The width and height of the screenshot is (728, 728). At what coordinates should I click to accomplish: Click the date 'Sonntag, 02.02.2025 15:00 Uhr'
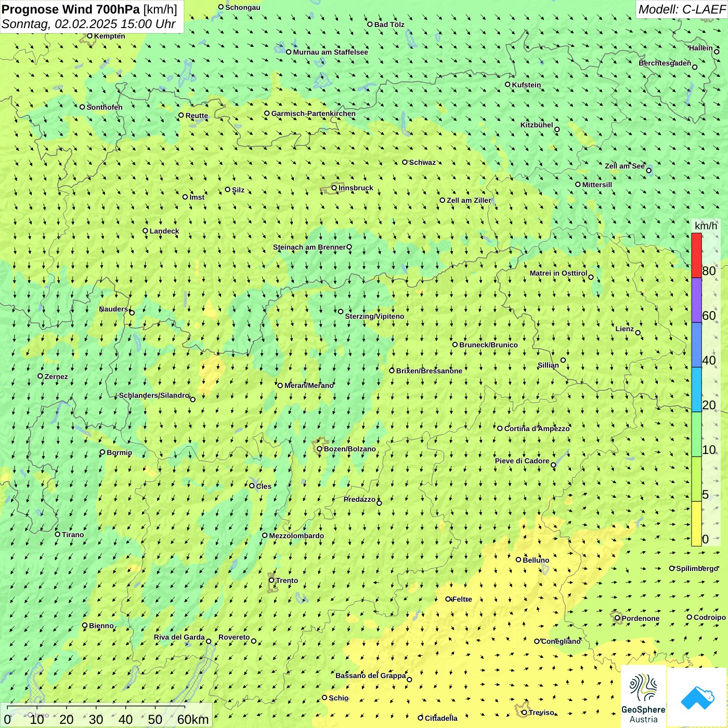tap(88, 24)
